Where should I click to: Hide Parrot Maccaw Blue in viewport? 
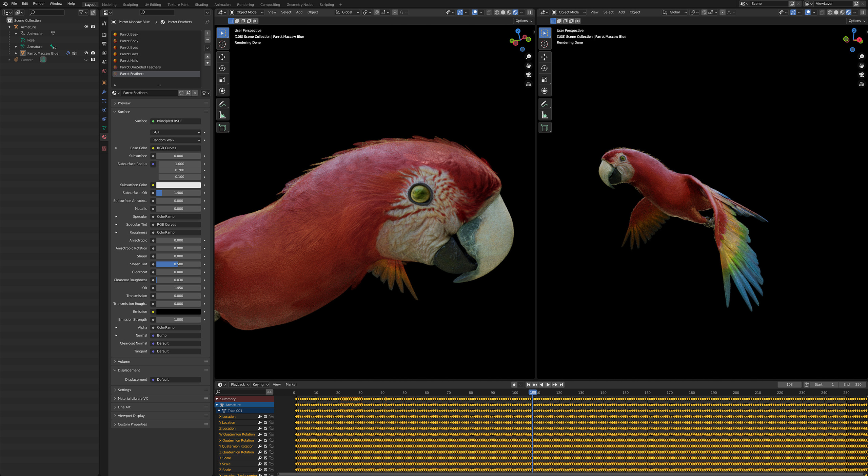pyautogui.click(x=86, y=53)
